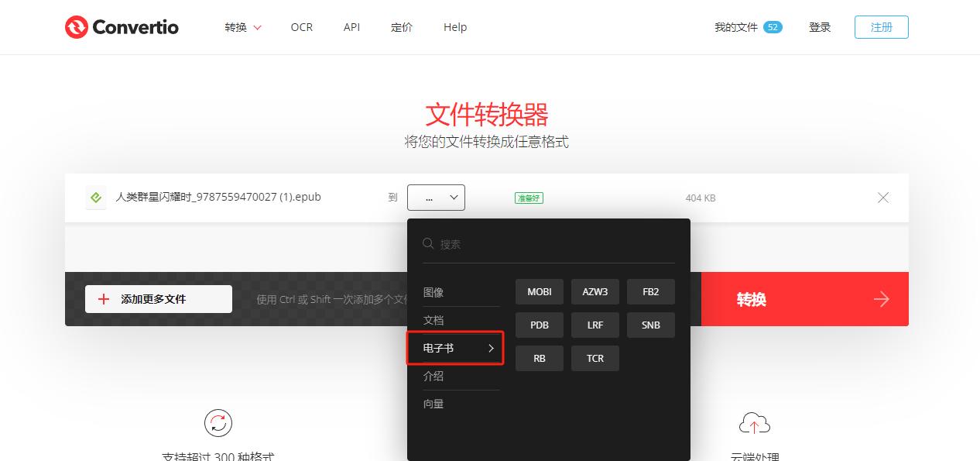
Task: Remove the epub file using the X
Action: click(x=883, y=198)
